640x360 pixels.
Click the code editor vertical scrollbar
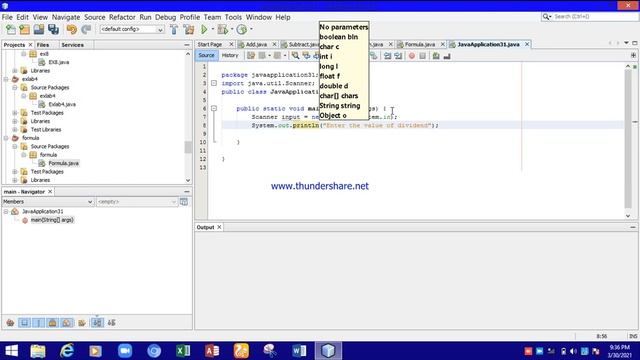[628, 139]
